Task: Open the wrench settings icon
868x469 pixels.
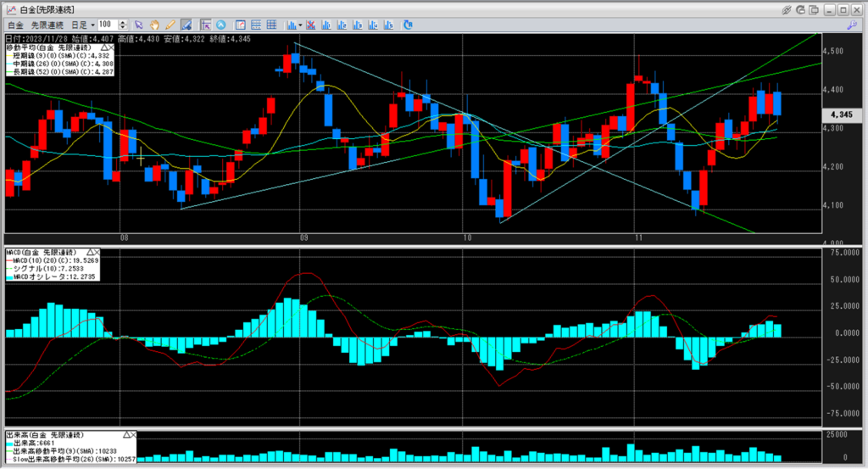Action: tap(852, 25)
